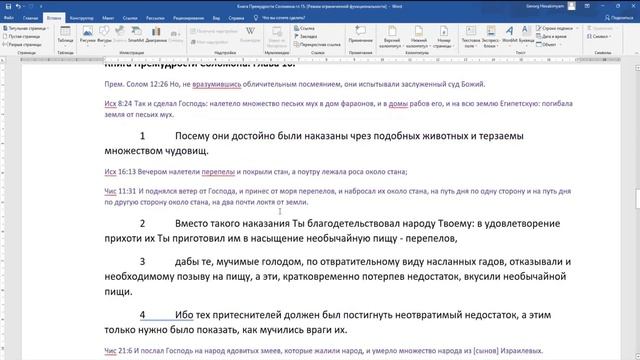Viewport: 640px width, 360px height.
Task: Click reference "Исх 8:24" in the document
Action: coord(118,104)
